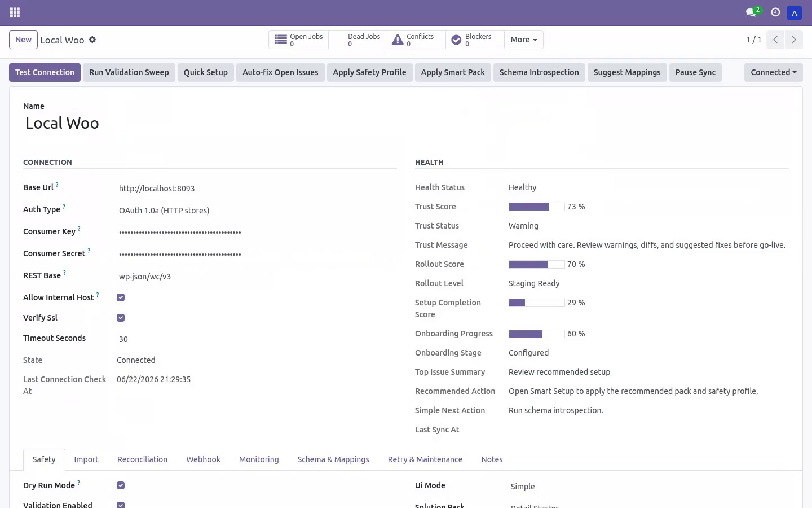Click the Schema Introspection button
Screen dimensions: 812x508
pyautogui.click(x=539, y=72)
